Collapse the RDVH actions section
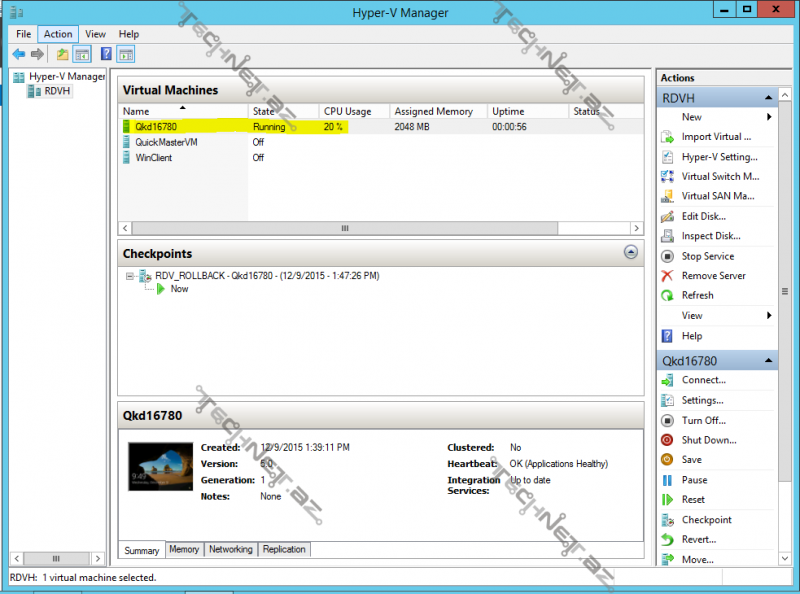This screenshot has height=594, width=800. click(x=768, y=98)
